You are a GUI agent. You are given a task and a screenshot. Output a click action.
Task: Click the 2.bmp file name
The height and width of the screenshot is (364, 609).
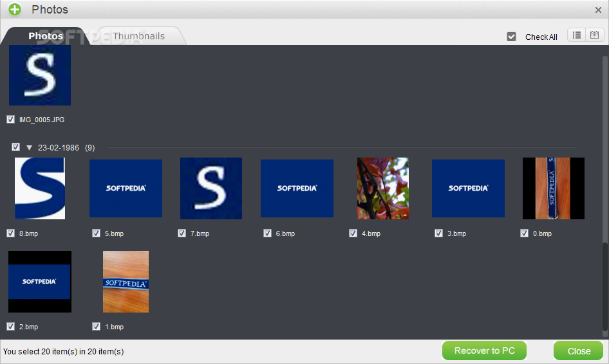[x=29, y=327]
